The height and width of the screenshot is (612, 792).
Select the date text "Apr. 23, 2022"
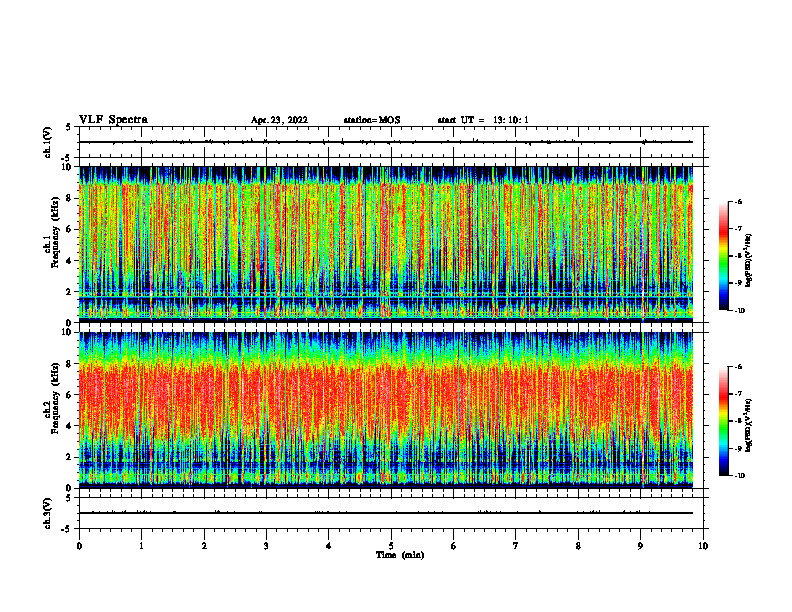[279, 120]
